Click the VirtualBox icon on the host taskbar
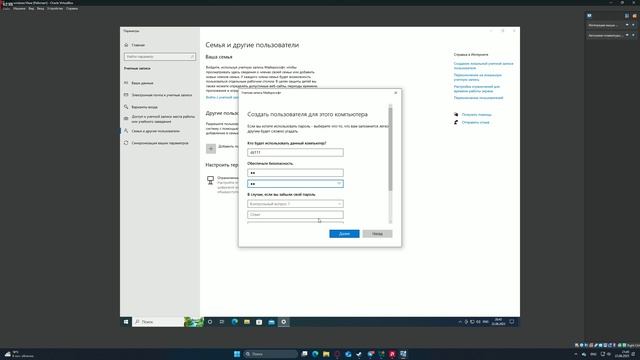This screenshot has height=360, width=640. [403, 354]
